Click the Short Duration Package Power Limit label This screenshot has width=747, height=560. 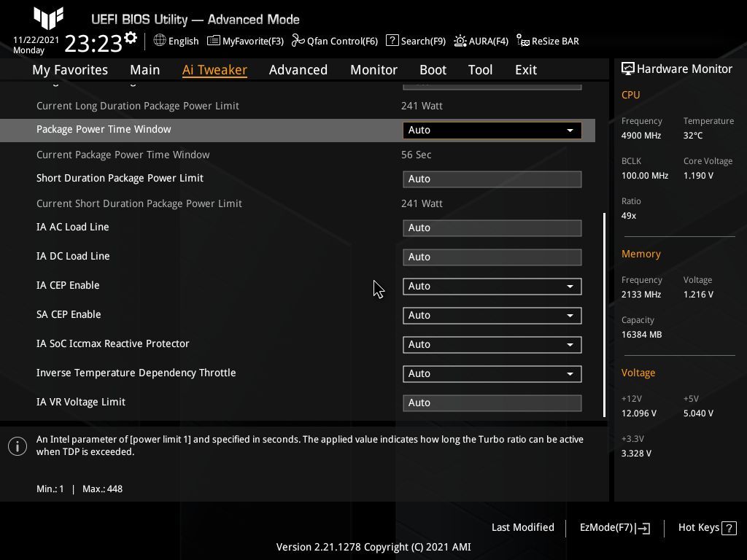[x=120, y=178]
